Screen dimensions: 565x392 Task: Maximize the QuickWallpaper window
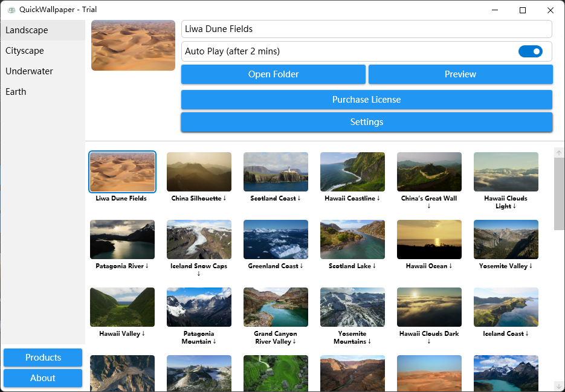[523, 10]
